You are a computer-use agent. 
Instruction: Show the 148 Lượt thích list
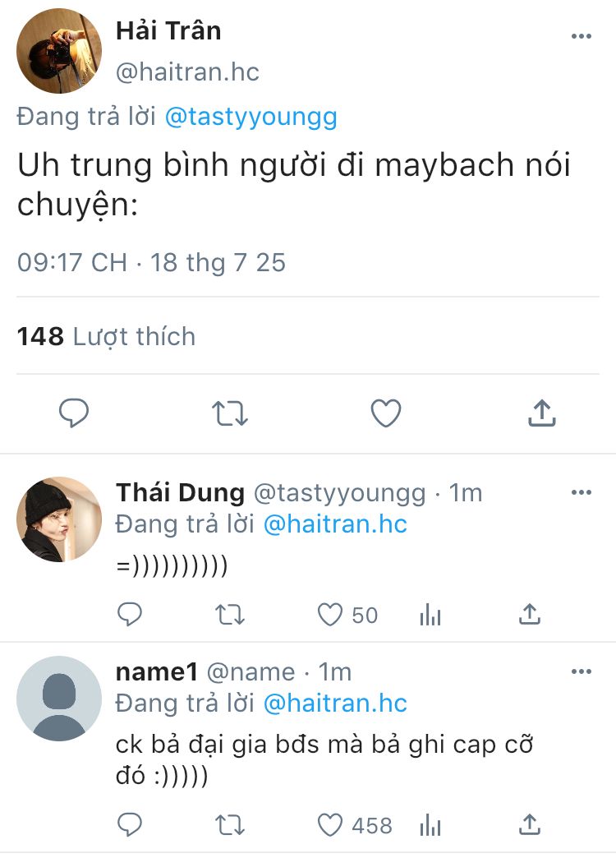click(106, 336)
